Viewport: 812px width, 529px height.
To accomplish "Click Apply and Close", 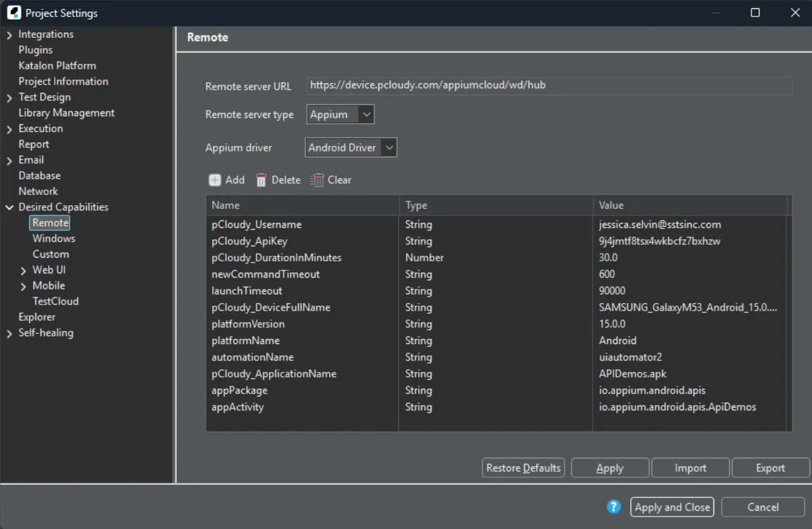I will (672, 507).
